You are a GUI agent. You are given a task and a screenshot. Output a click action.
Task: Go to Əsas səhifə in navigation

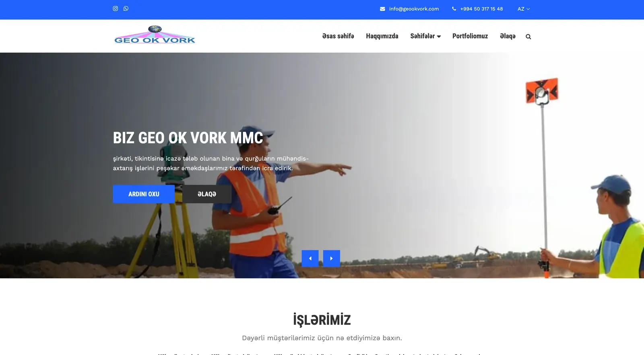338,36
